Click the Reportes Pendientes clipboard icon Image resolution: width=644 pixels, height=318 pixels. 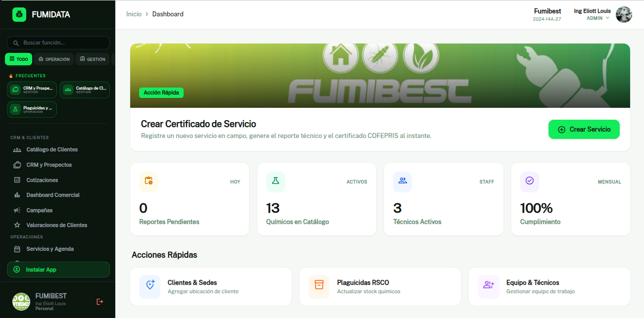click(x=149, y=181)
